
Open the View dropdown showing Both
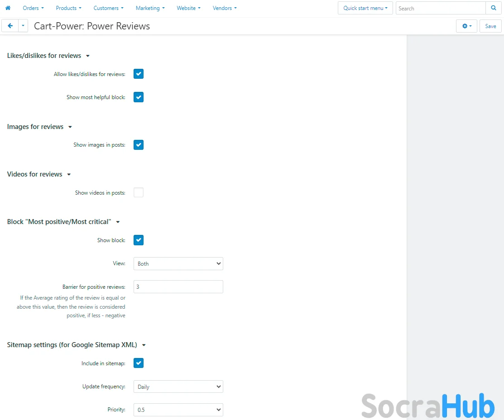[x=178, y=263]
